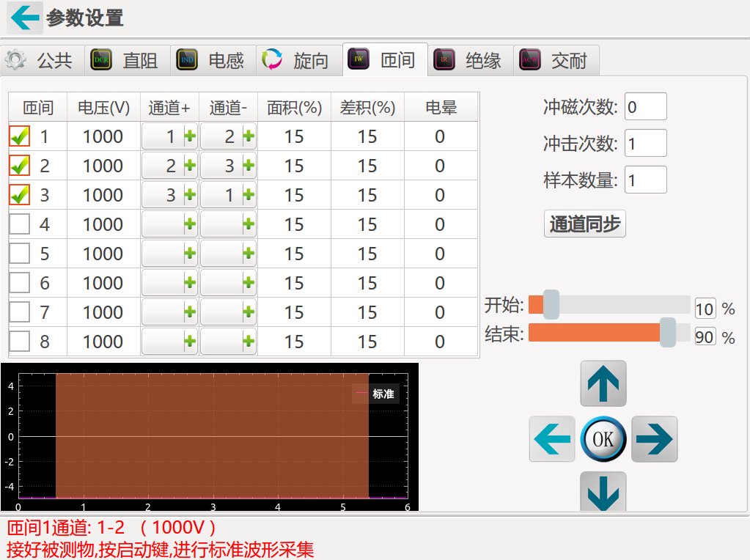The height and width of the screenshot is (560, 750).
Task: Enable the row 6 匝间 checkbox
Action: [20, 283]
